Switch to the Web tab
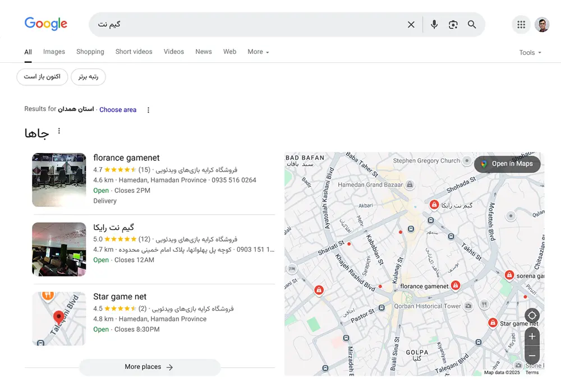Screen dimensions: 561x392 [x=229, y=52]
